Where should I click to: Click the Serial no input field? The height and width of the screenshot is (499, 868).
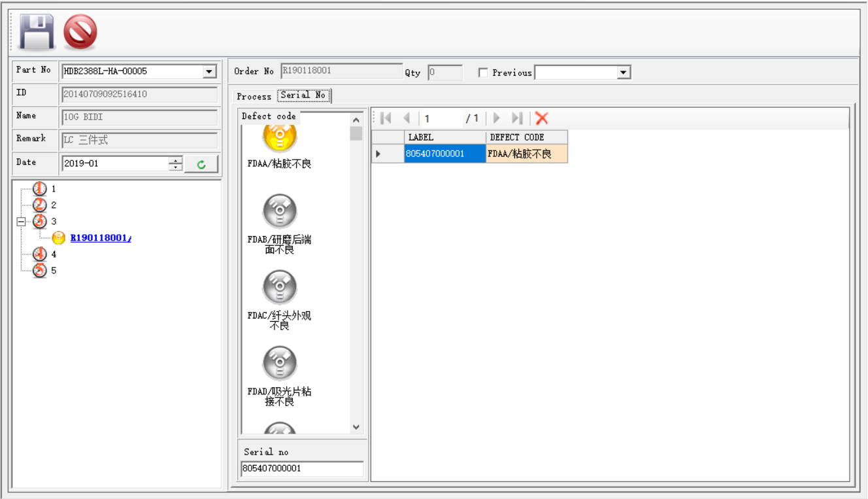pyautogui.click(x=302, y=468)
